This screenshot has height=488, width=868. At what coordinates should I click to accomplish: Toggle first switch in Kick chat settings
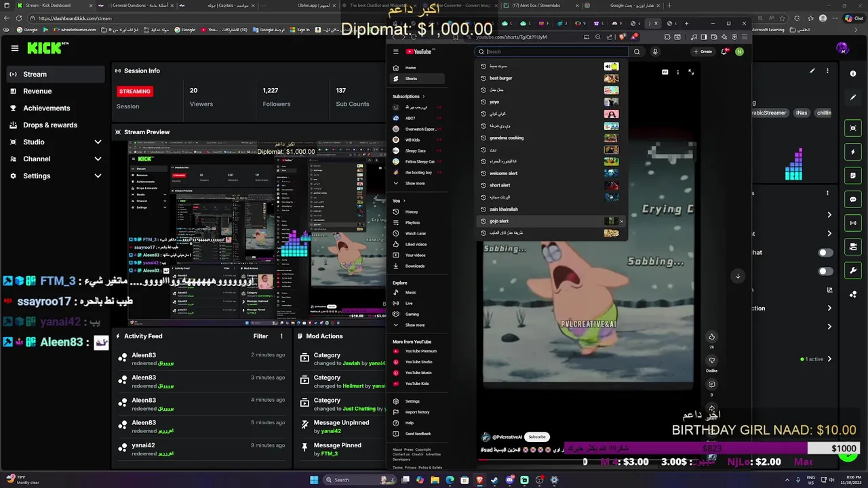(825, 253)
